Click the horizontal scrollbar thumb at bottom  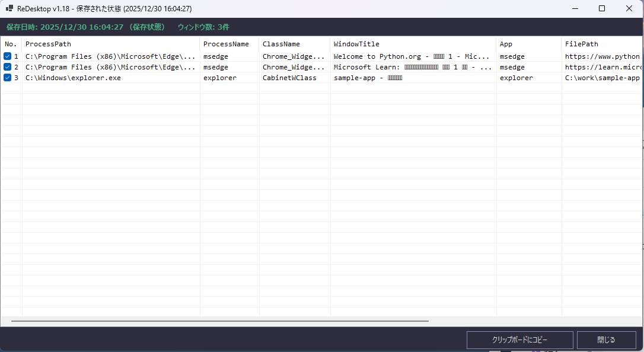220,321
